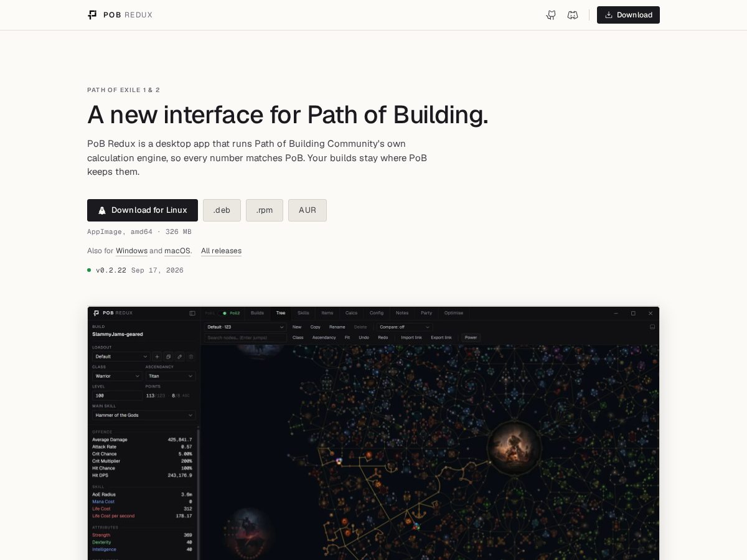Screen dimensions: 747x560
Task: Click the POB Redux site logo
Action: [x=120, y=15]
